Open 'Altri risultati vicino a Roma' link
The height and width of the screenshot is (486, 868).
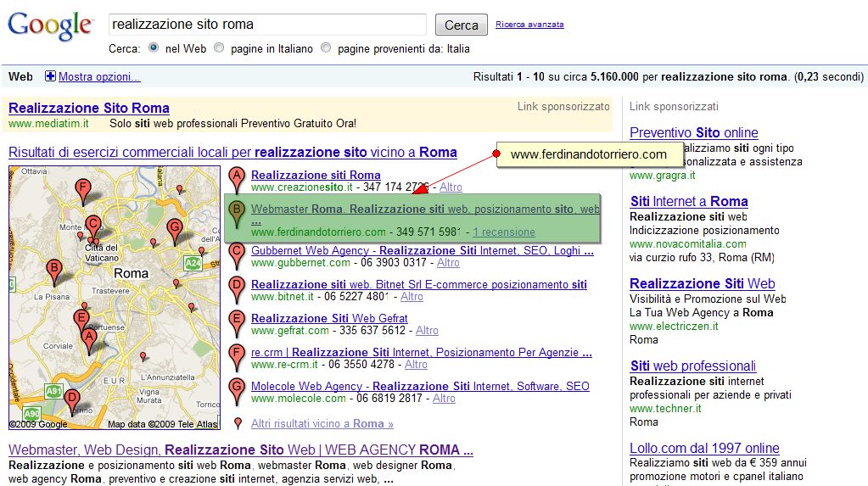click(322, 423)
